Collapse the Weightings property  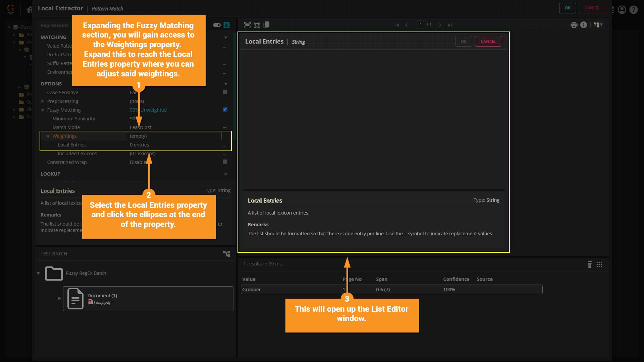pos(48,136)
